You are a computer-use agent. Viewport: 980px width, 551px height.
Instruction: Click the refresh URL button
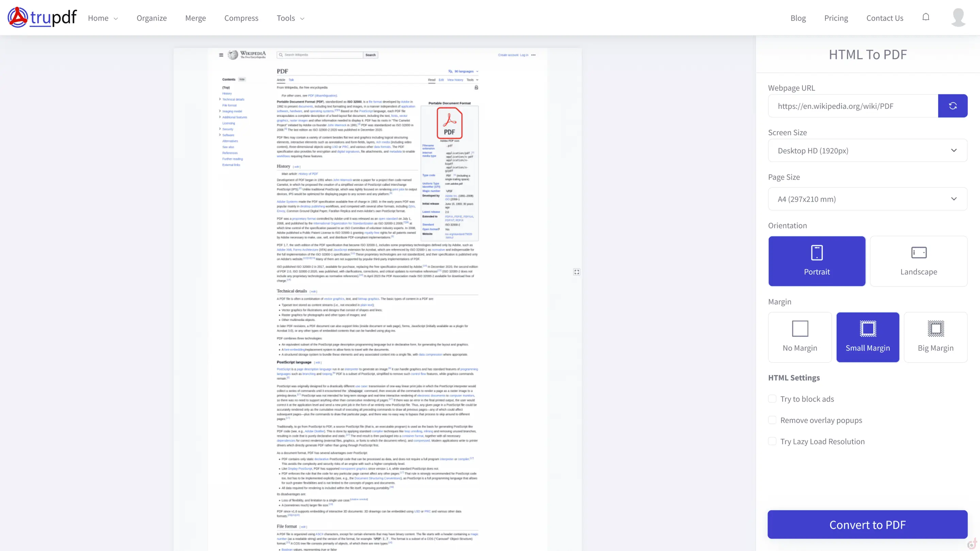point(952,106)
